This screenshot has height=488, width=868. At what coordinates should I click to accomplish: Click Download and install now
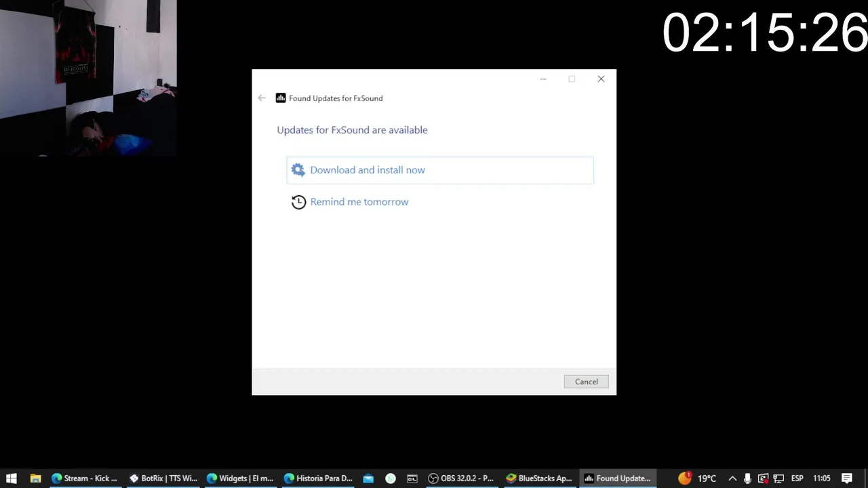(440, 170)
